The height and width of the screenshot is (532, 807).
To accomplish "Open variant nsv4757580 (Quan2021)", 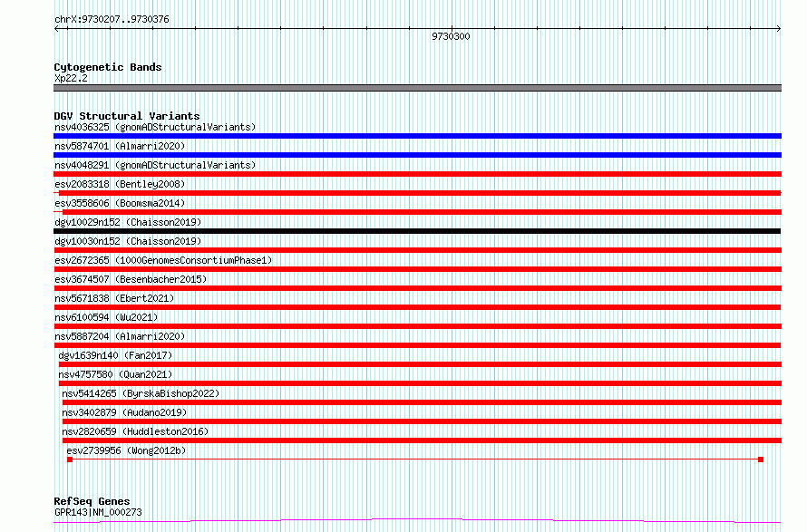I will (115, 374).
